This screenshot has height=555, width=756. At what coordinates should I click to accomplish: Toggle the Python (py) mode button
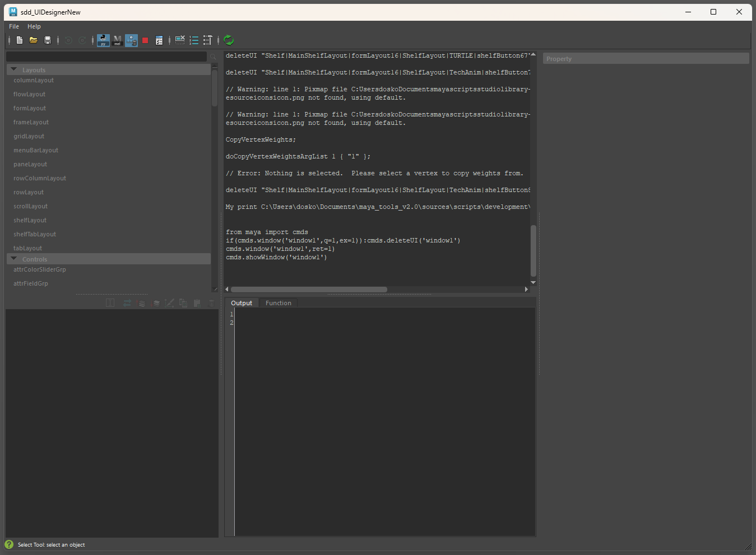tap(103, 40)
